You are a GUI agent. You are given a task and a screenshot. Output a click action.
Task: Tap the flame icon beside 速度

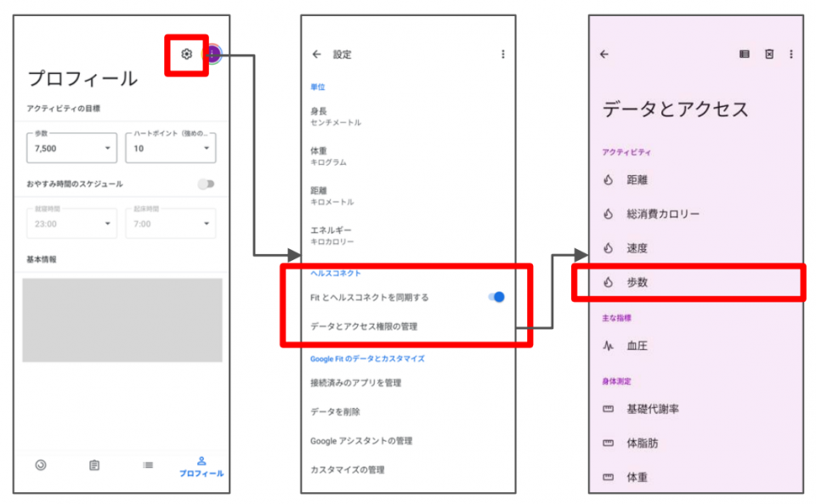(608, 248)
